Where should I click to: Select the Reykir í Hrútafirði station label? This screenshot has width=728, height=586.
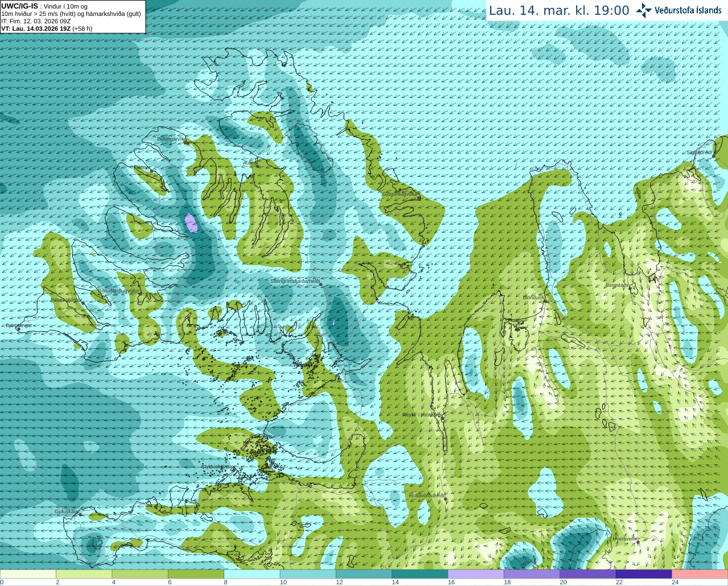click(x=422, y=415)
